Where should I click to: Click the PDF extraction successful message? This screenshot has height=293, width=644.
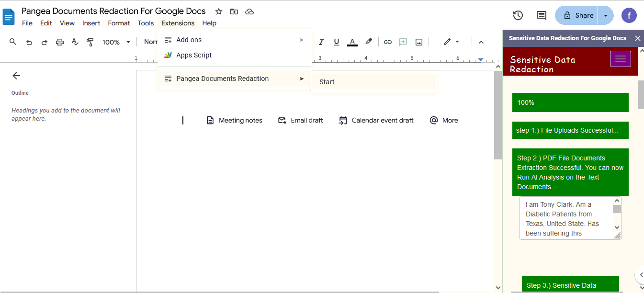point(570,172)
